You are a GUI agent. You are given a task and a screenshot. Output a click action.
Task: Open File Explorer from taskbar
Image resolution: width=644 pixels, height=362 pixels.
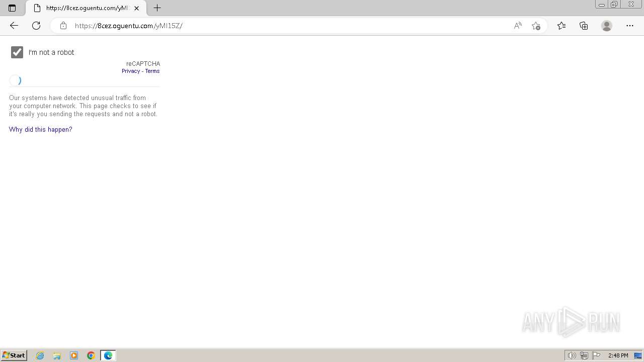[57, 355]
